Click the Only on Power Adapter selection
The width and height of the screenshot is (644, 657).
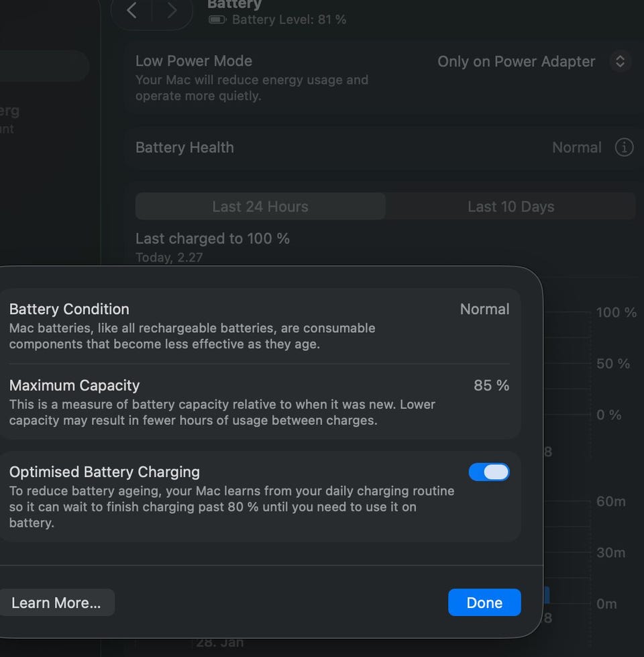click(x=516, y=62)
